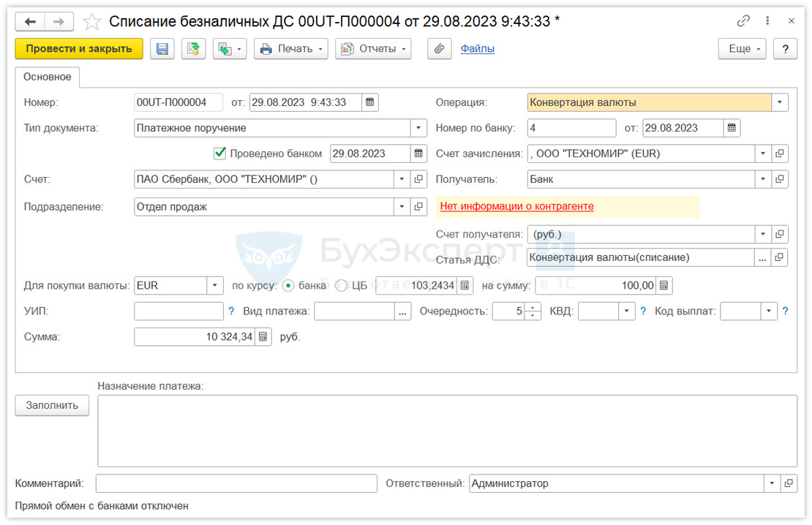This screenshot has width=812, height=525.
Task: Open selection for Вид платежа with ellipsis
Action: 402,311
